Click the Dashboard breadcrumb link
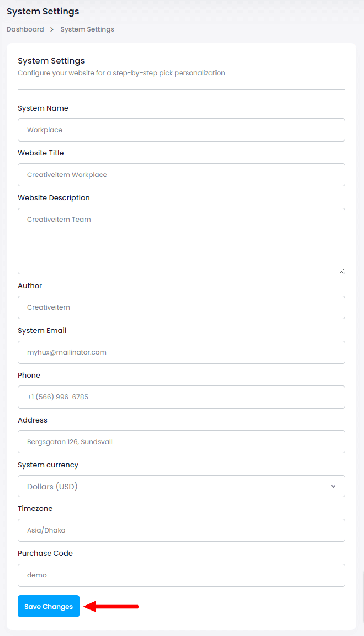364x636 pixels. click(x=25, y=29)
